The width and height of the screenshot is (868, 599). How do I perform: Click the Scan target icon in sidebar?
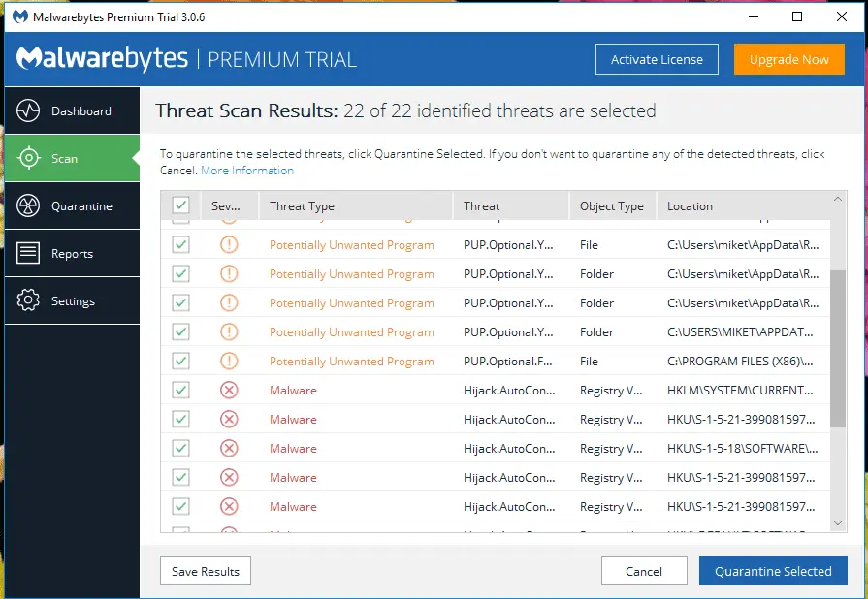click(28, 158)
